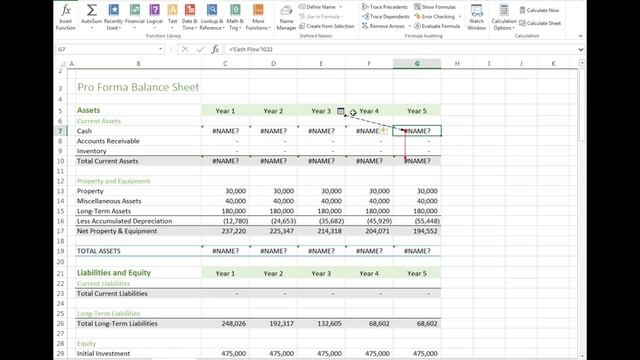Viewport: 640px width, 360px height.
Task: Open the Date & Time functions menu
Action: (189, 17)
